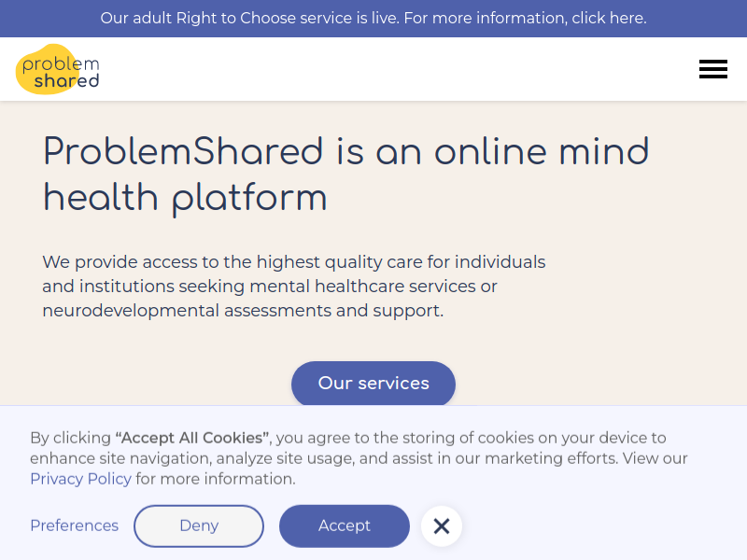
Task: Click the word "shared" in the logo
Action: [x=66, y=81]
